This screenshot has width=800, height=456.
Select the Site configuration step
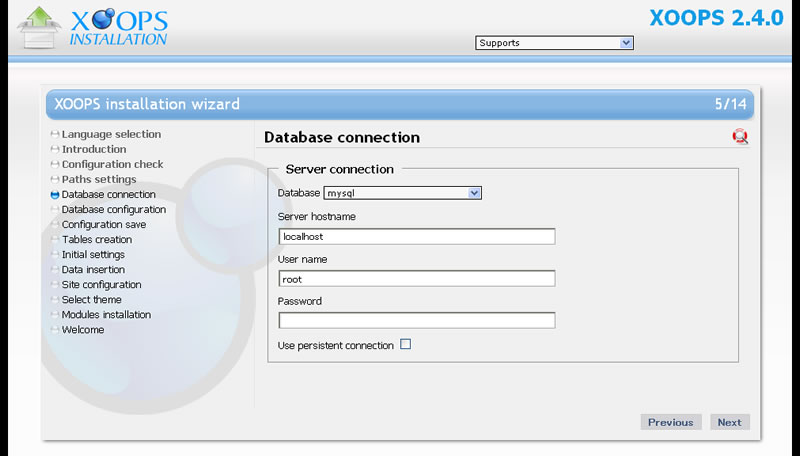pos(102,285)
